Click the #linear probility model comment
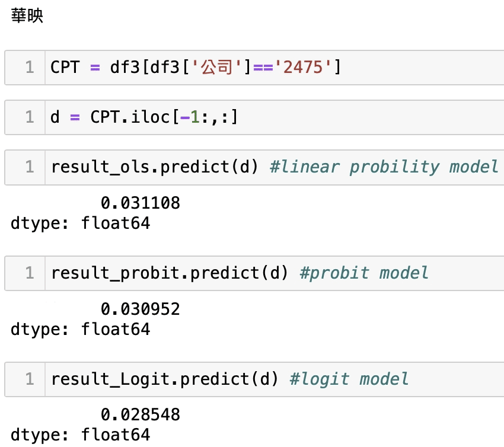 [384, 167]
